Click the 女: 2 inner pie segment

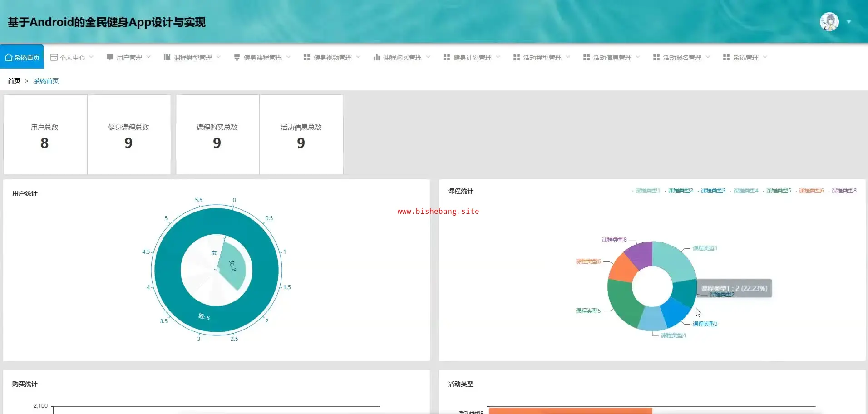click(x=234, y=267)
